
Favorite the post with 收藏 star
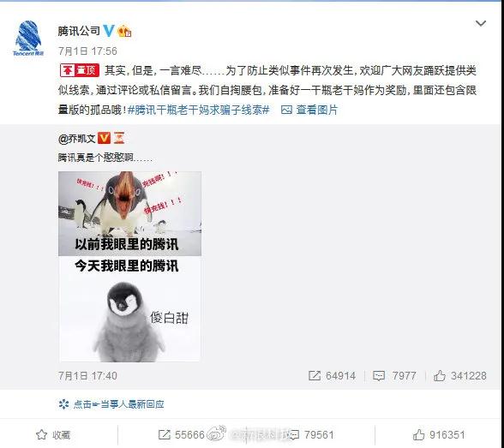(x=53, y=435)
